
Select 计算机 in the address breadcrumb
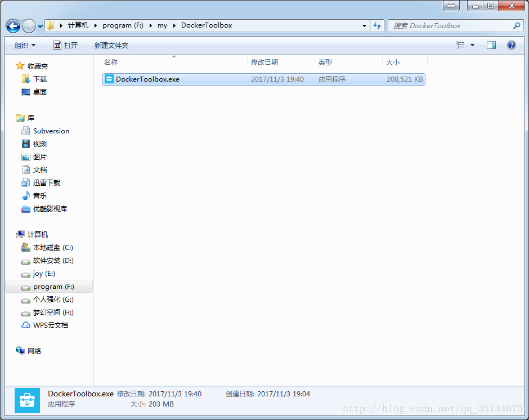(x=78, y=25)
